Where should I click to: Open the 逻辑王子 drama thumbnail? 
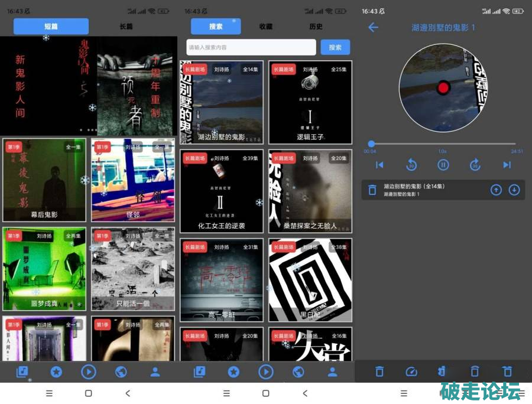pos(310,102)
